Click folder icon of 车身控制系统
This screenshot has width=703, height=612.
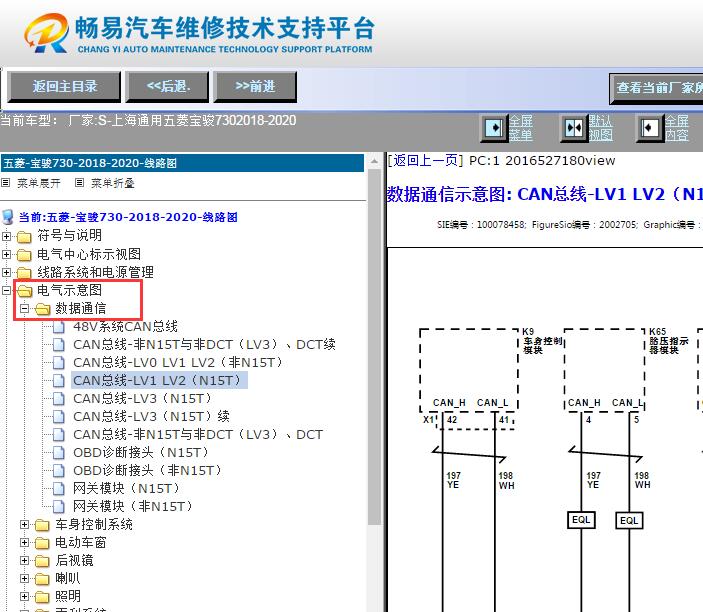click(42, 525)
